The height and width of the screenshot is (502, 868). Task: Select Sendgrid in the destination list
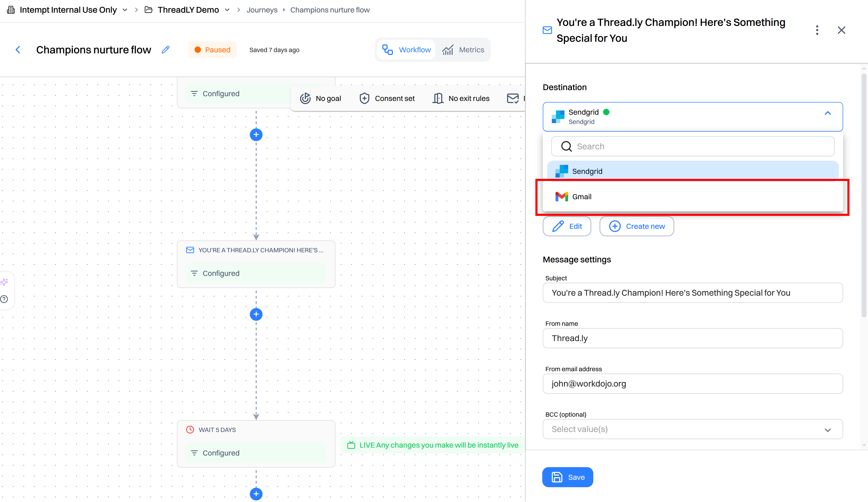(x=693, y=171)
